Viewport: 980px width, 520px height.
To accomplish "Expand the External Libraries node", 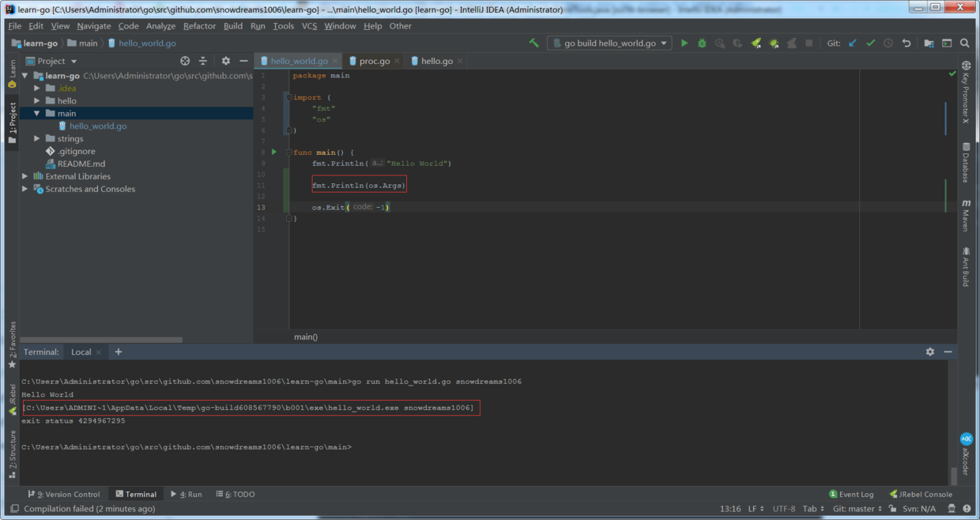I will [24, 176].
